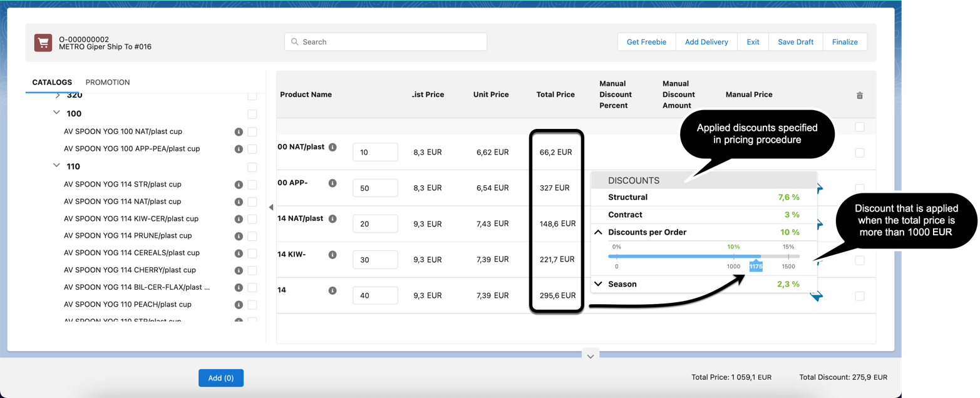Collapse the catalog group 110
Viewport: 980px width, 398px height.
(x=57, y=166)
